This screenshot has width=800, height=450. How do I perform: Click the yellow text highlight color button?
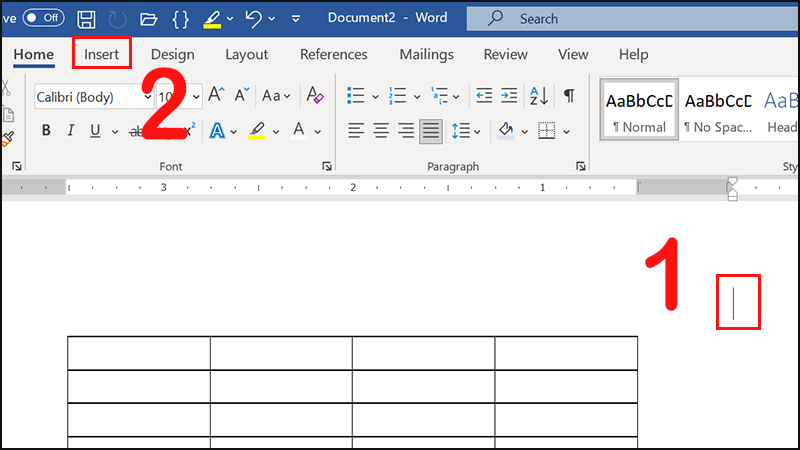(257, 131)
